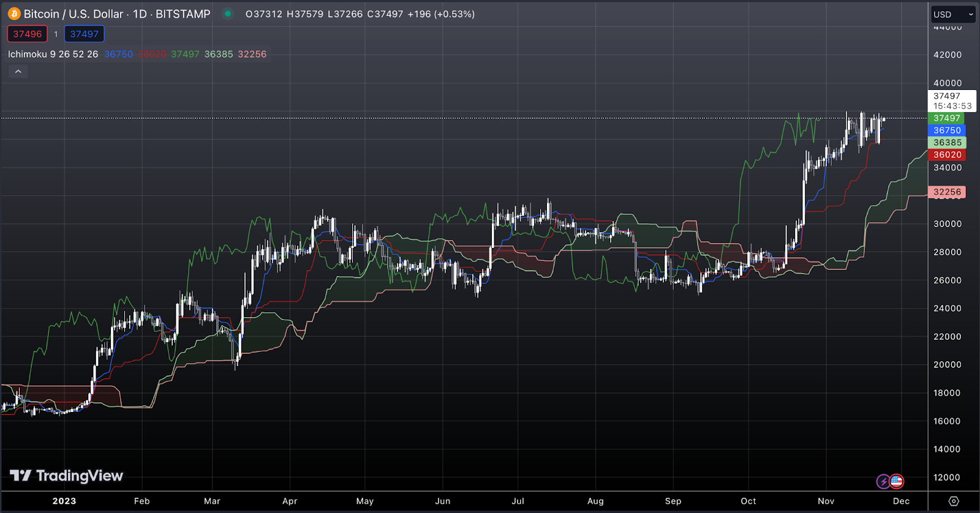Open the USD currency dropdown

953,14
